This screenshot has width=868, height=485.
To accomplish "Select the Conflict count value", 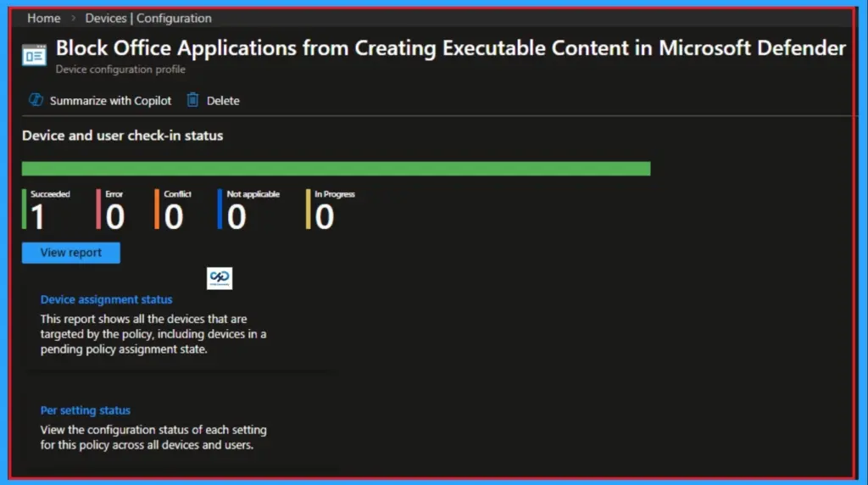I will [x=174, y=217].
